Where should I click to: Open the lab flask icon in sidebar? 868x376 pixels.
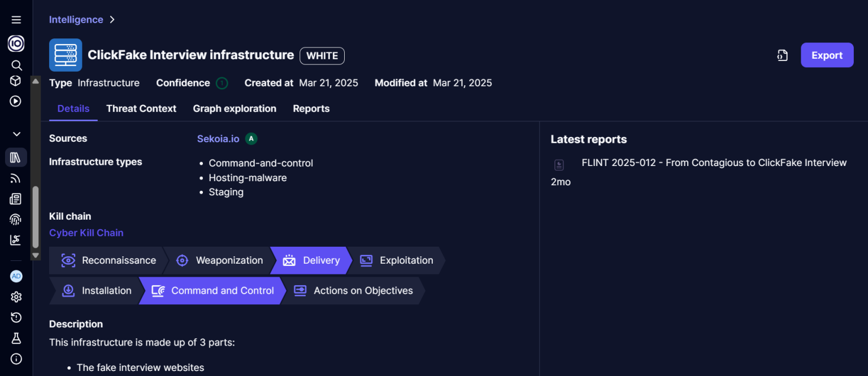click(x=16, y=338)
